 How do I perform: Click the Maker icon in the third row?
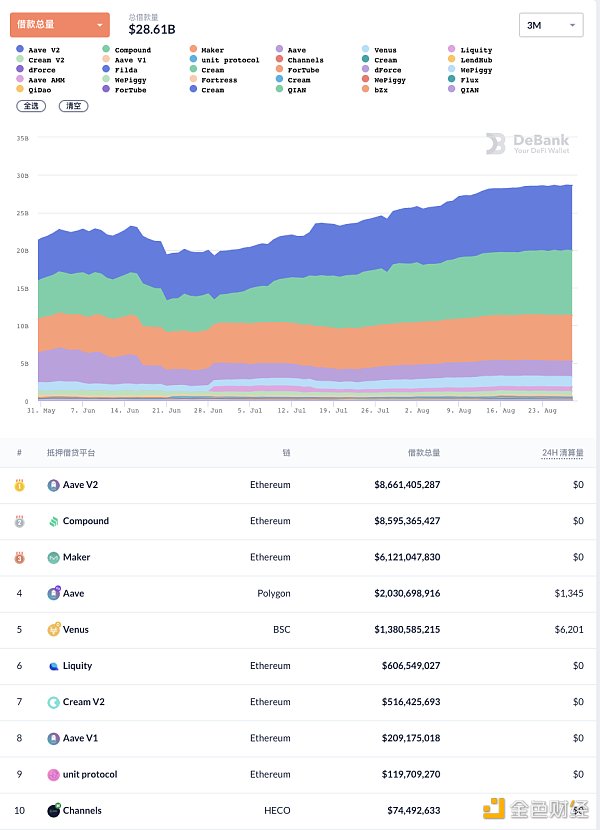pos(54,557)
